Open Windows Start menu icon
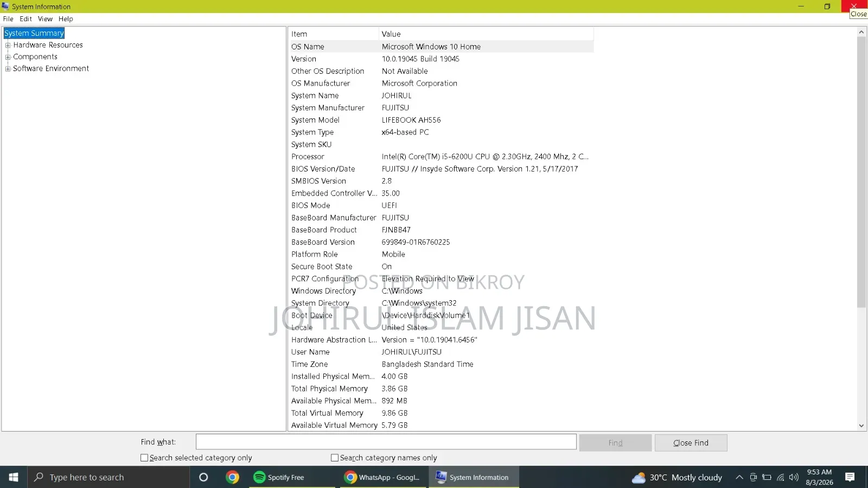This screenshot has height=488, width=868. 14,477
